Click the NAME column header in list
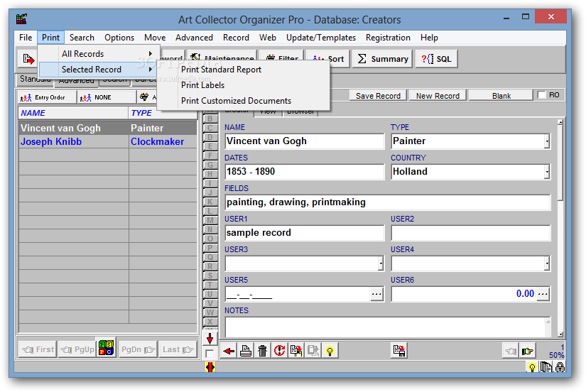The height and width of the screenshot is (392, 586). pos(73,113)
